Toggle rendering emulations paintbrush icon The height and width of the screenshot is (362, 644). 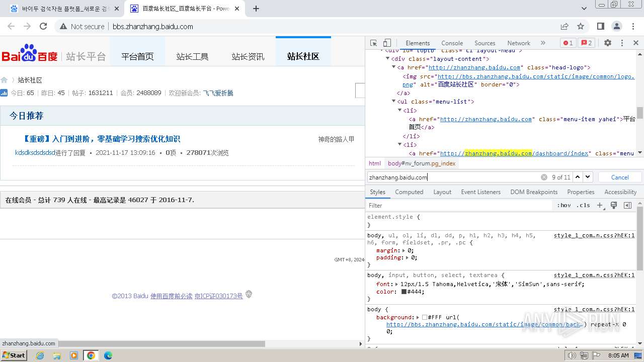tap(614, 205)
